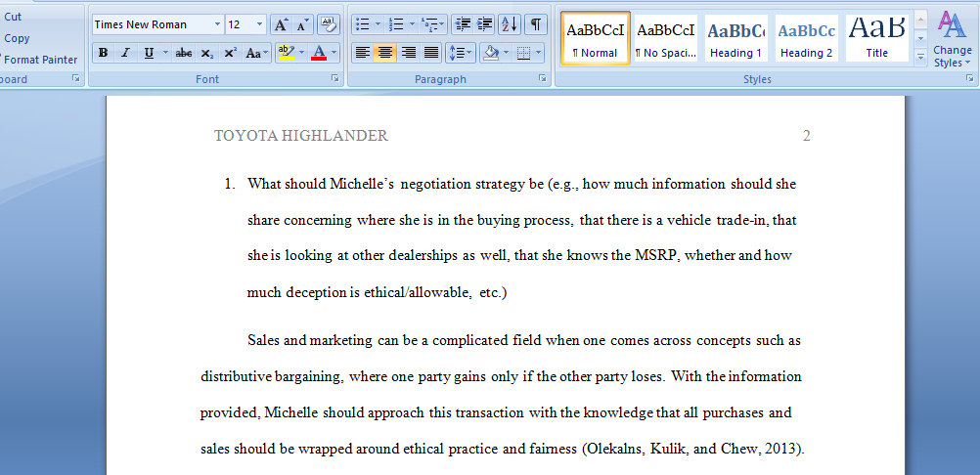Viewport: 980px width, 475px height.
Task: Open the shading color dropdown arrow
Action: pyautogui.click(x=507, y=53)
